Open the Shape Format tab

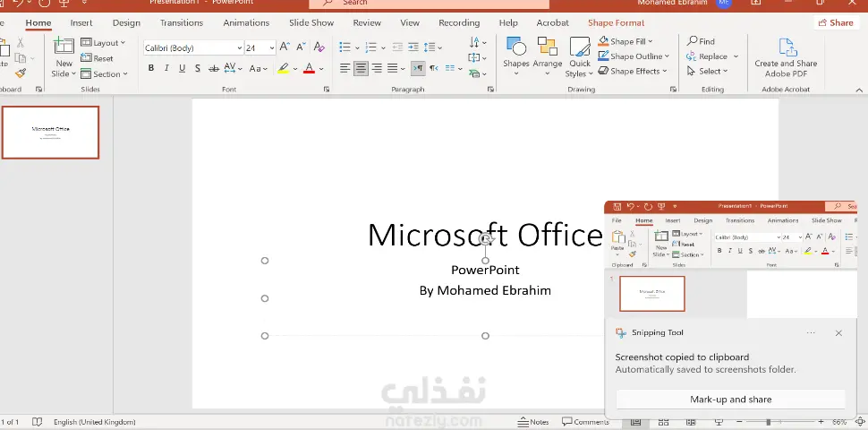[x=617, y=23]
